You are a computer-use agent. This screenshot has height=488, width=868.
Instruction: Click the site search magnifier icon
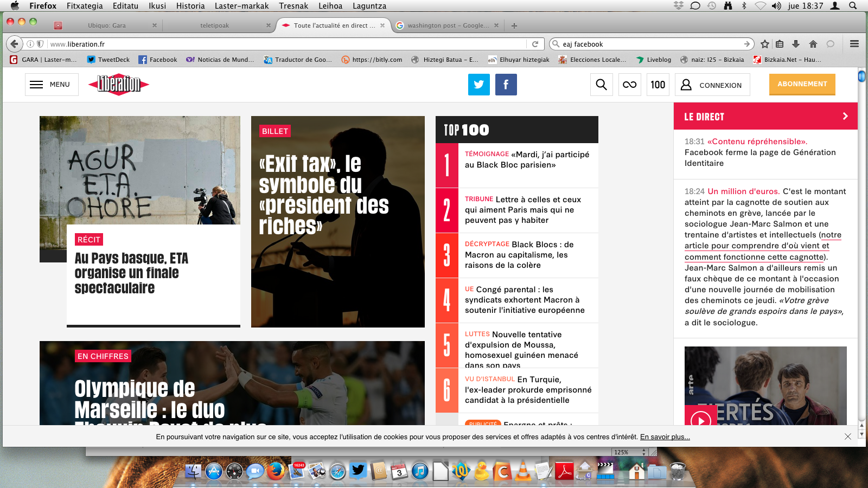(601, 85)
